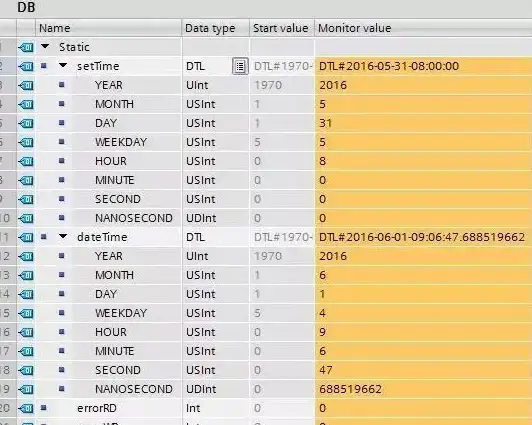Click the errorRD start value 0
The image size is (532, 425).
coord(257,408)
